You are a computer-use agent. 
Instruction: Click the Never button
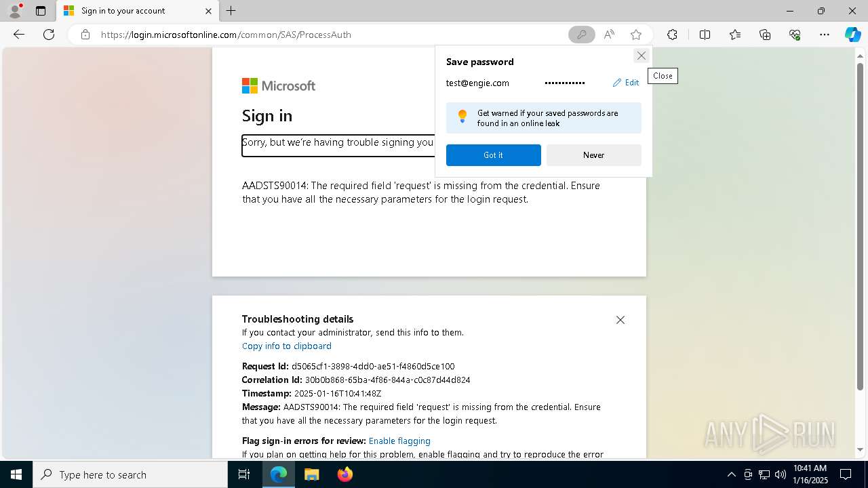coord(594,155)
